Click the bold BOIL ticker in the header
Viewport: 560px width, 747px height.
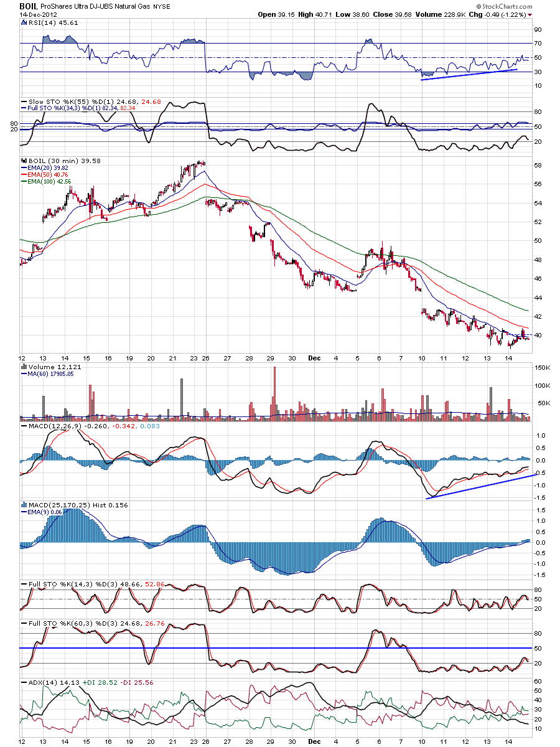pos(28,6)
